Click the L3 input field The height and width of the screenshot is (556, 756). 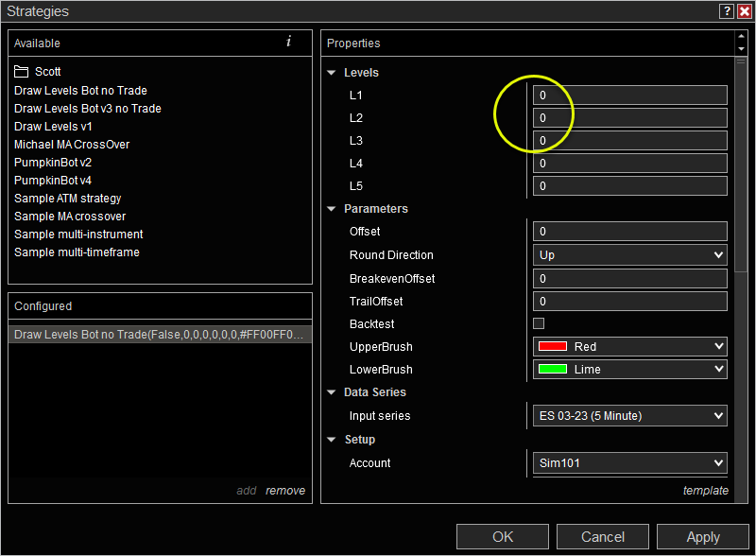(629, 141)
